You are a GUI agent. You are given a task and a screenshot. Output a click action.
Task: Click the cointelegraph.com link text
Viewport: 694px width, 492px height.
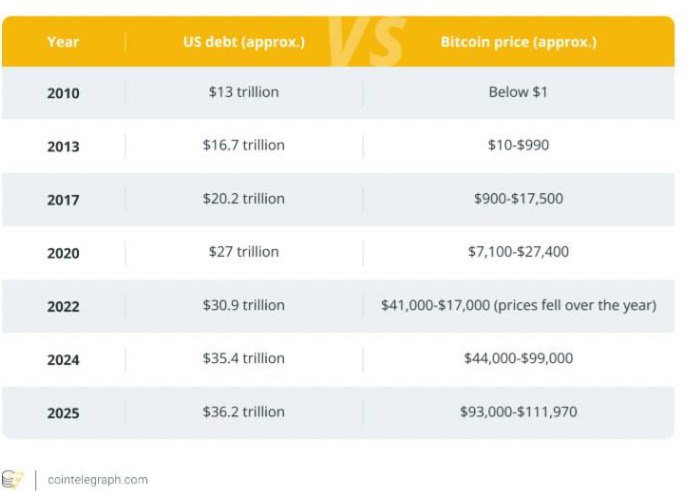pyautogui.click(x=97, y=479)
